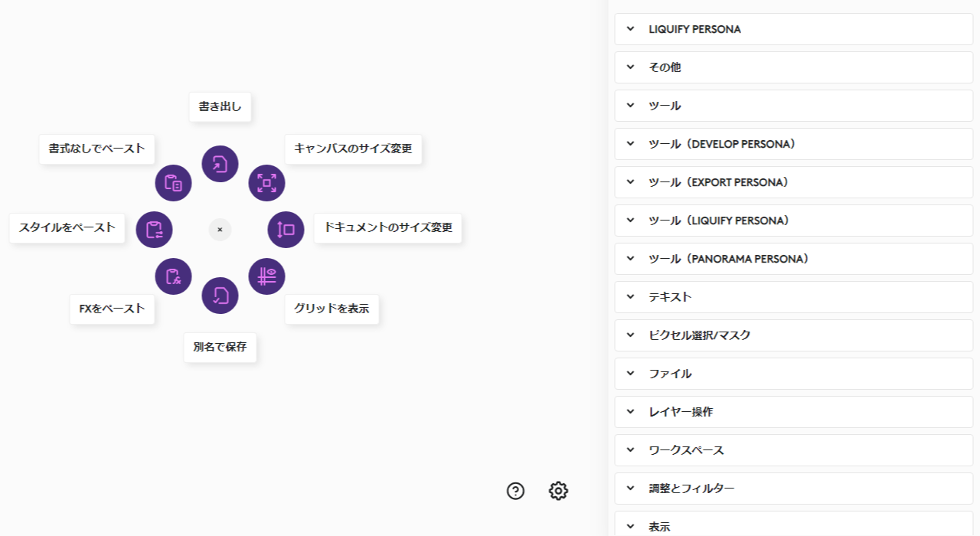Viewport: 980px width, 536px height.
Task: Click the ドキュメントのサイズ変更 text label
Action: 387,228
